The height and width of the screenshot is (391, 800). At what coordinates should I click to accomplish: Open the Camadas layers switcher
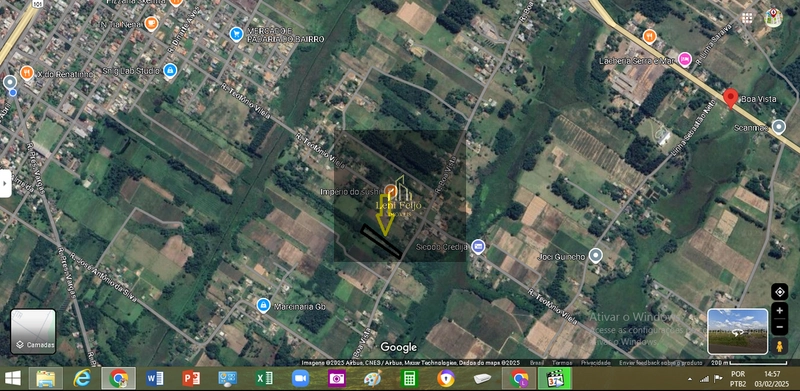[33, 331]
